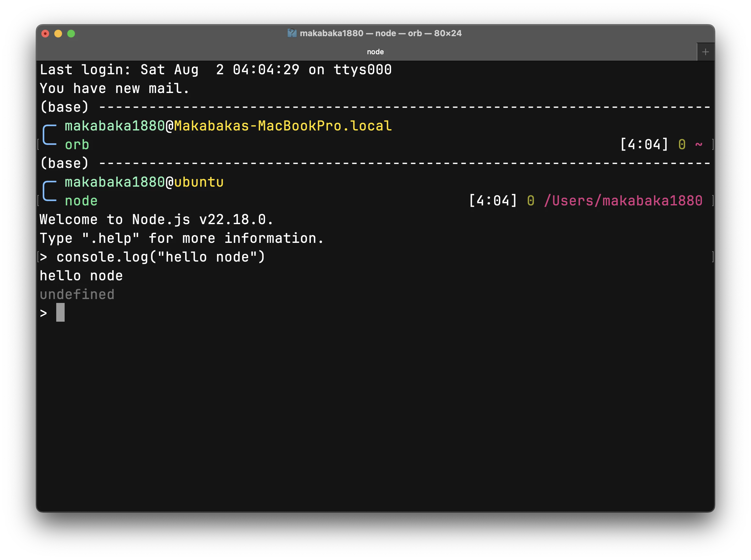
Task: Select the node tab
Action: (x=366, y=52)
